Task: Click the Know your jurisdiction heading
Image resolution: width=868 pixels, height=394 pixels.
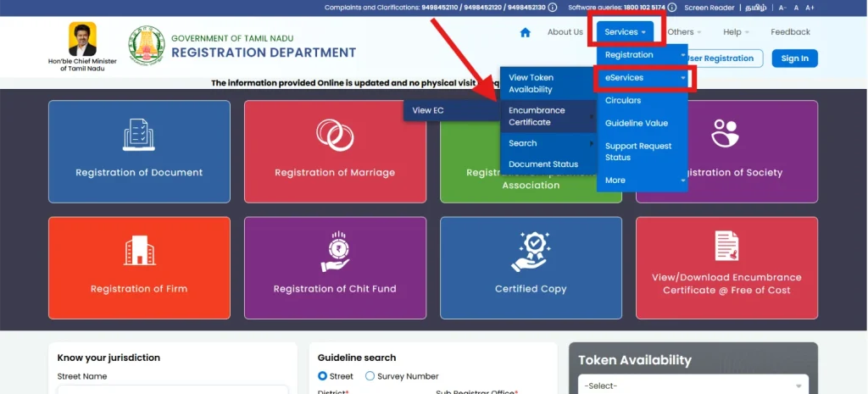Action: 108,358
